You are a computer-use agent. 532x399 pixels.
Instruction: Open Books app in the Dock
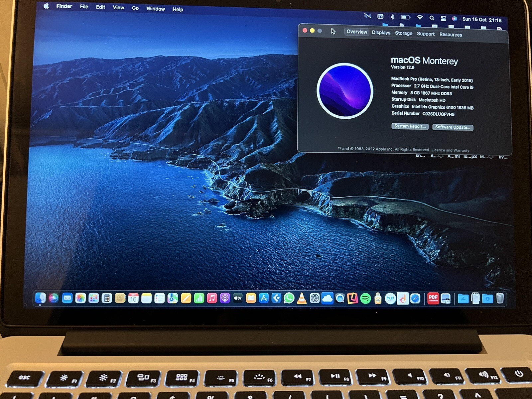251,298
